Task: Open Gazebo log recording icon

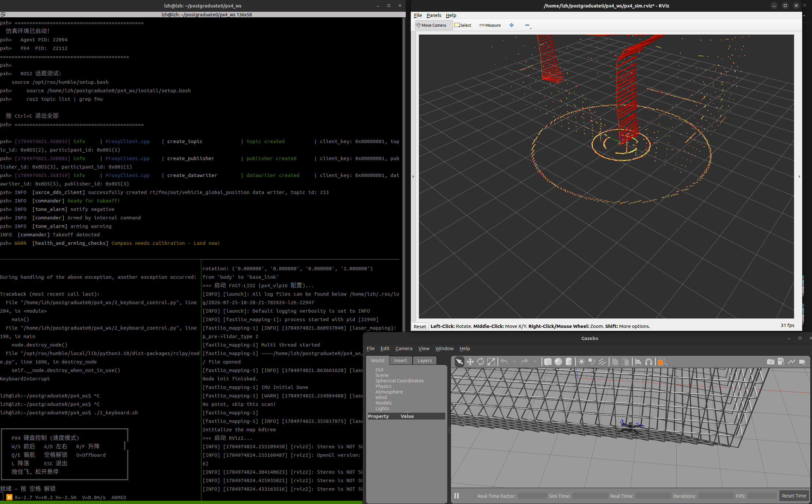Action: (x=781, y=362)
